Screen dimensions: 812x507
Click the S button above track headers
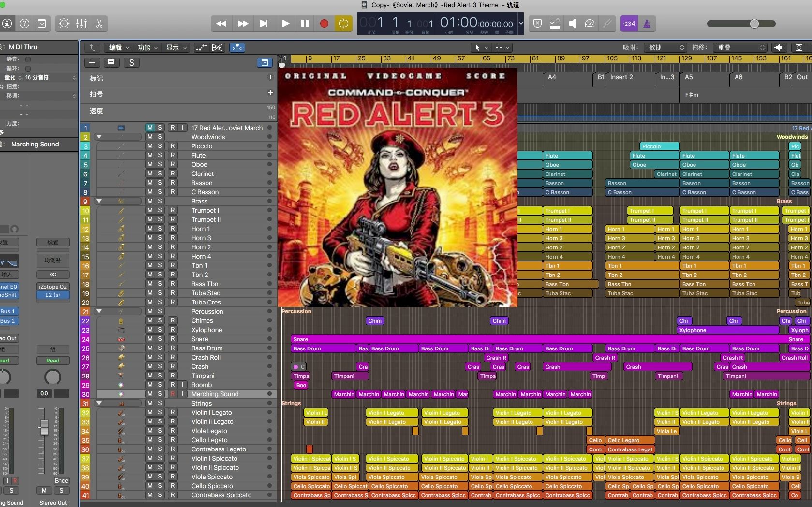(x=132, y=62)
